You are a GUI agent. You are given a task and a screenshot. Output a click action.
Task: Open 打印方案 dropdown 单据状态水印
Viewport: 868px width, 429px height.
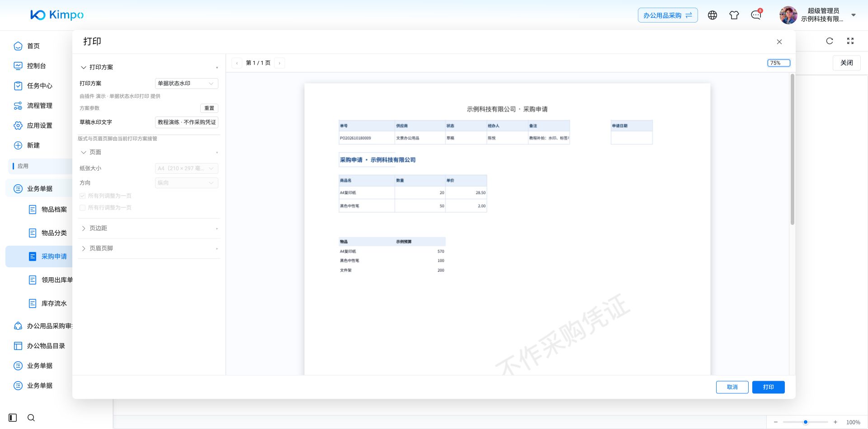[x=187, y=84]
